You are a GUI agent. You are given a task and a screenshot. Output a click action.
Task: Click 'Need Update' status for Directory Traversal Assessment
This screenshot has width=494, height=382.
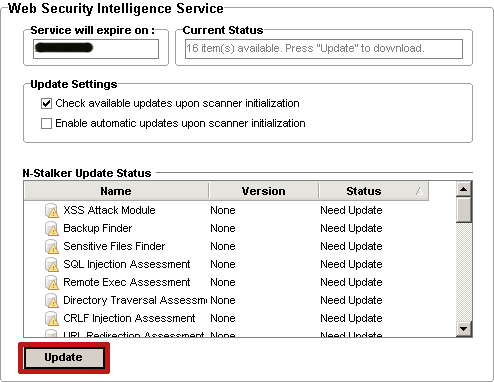(351, 300)
